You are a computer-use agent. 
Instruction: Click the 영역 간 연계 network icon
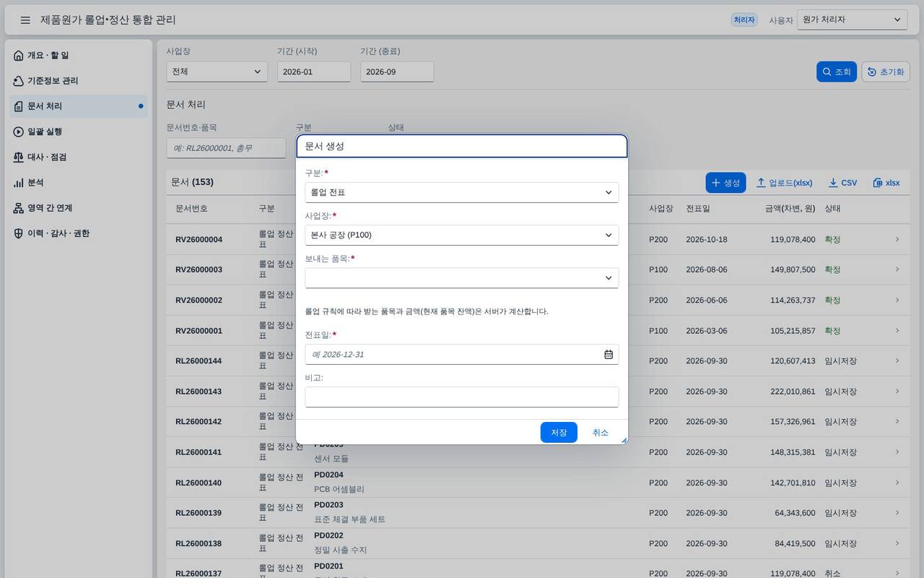coord(19,208)
